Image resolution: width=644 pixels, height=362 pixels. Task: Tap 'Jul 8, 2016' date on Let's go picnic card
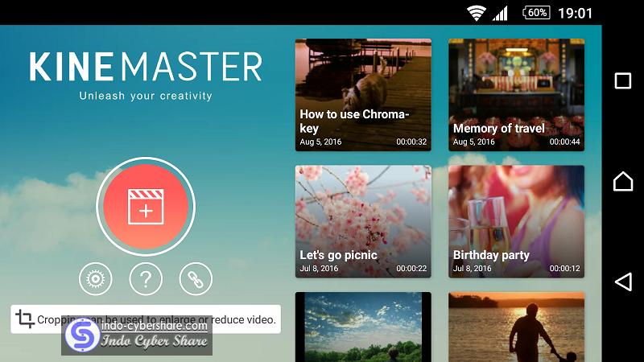coord(319,269)
